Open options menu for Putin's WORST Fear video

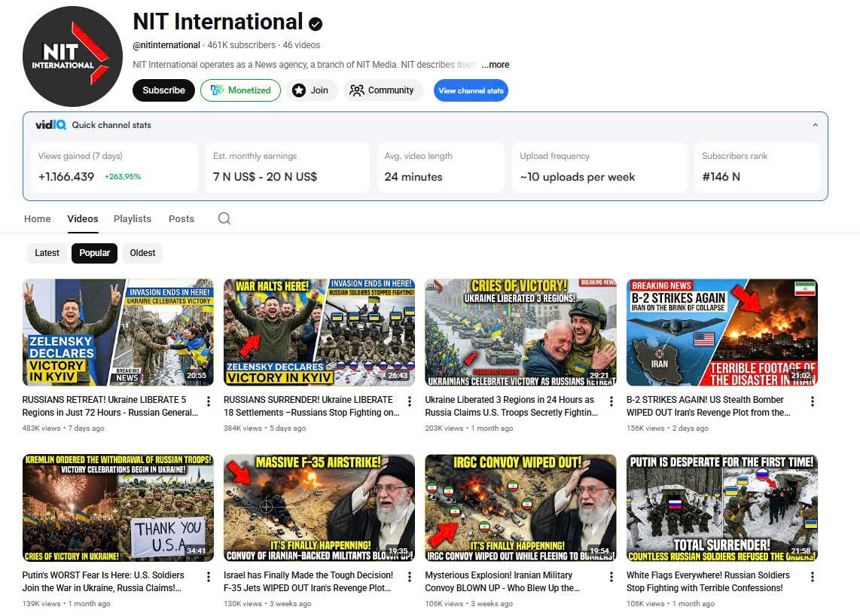pyautogui.click(x=209, y=577)
